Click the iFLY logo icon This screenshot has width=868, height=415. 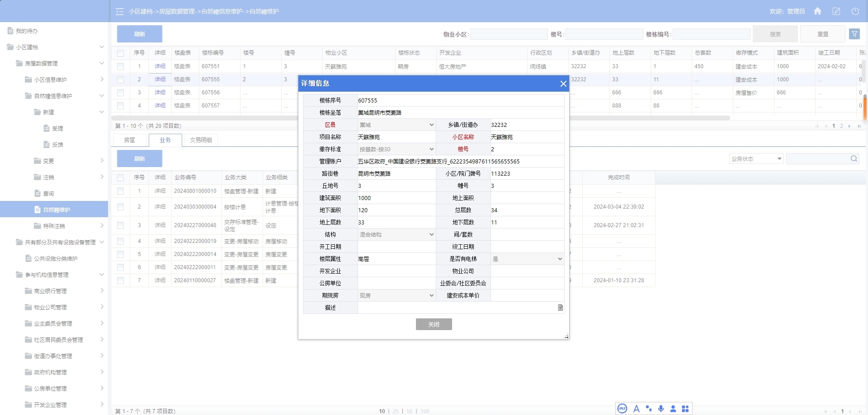pos(623,409)
